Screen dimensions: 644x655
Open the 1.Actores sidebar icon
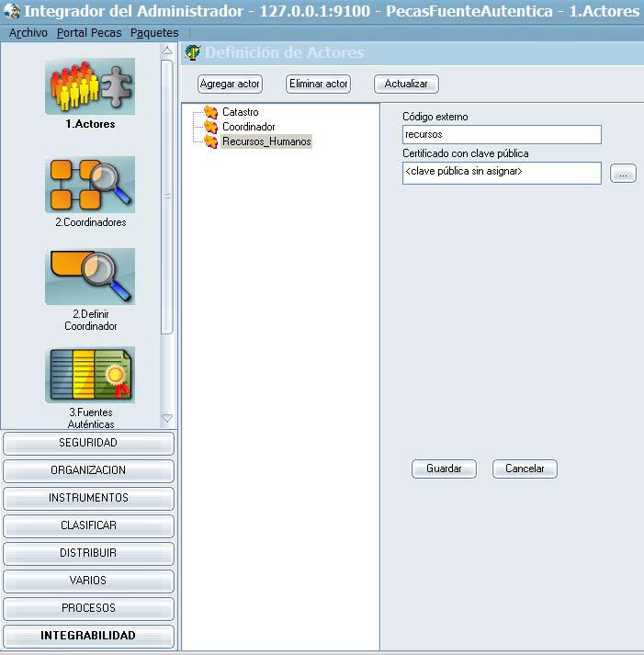click(89, 87)
